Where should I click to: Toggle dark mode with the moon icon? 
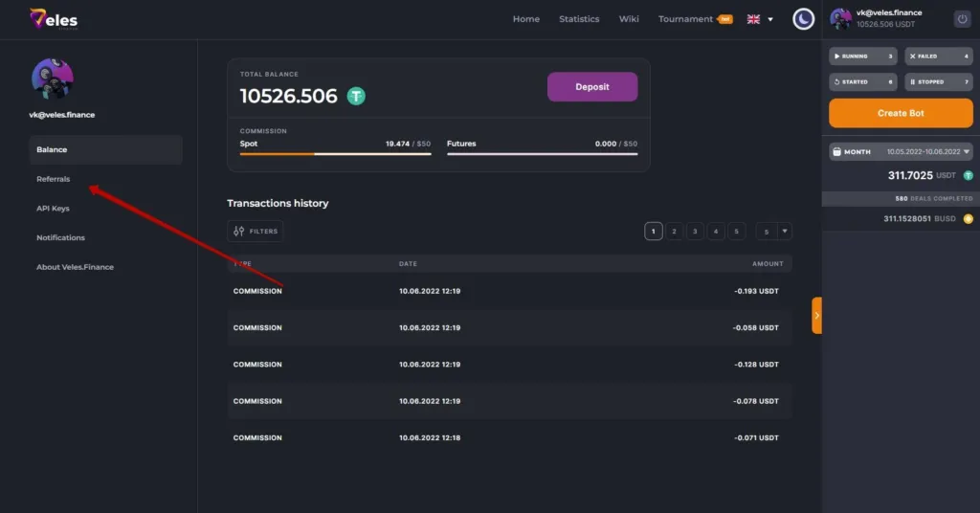(x=803, y=19)
